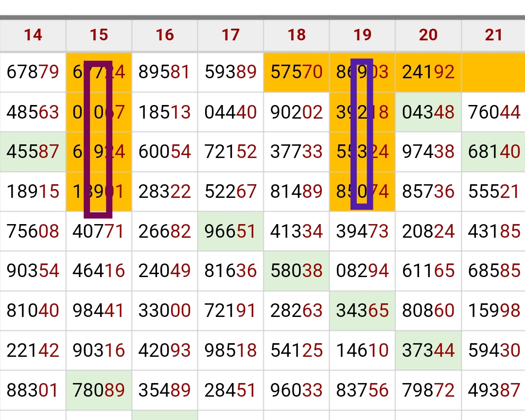Select the number 97438

click(x=428, y=151)
